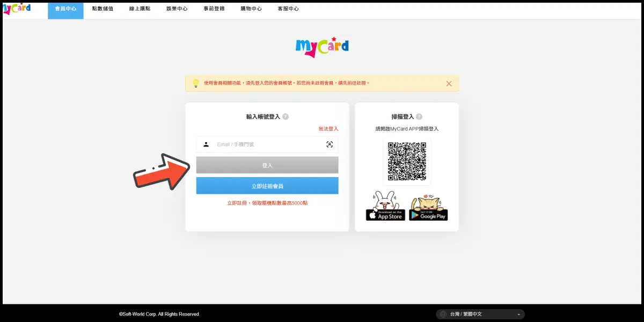This screenshot has width=644, height=322.
Task: Click the red 立即註冊，領取隨機點數 promo text
Action: pyautogui.click(x=267, y=203)
